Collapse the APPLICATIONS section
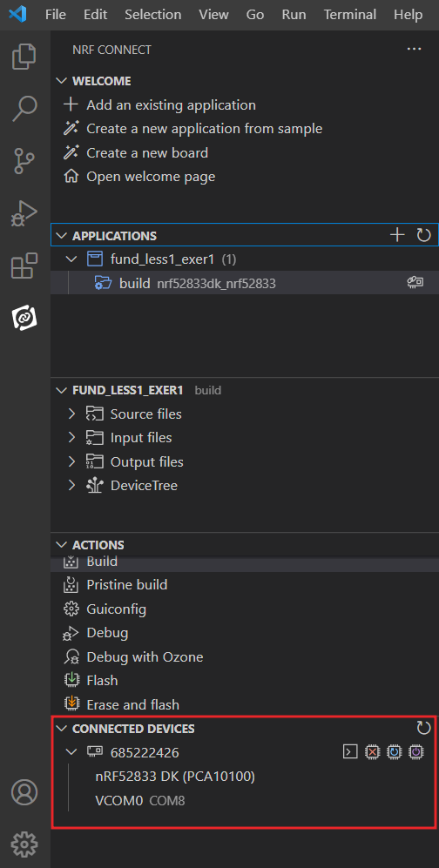The height and width of the screenshot is (868, 439). tap(62, 235)
